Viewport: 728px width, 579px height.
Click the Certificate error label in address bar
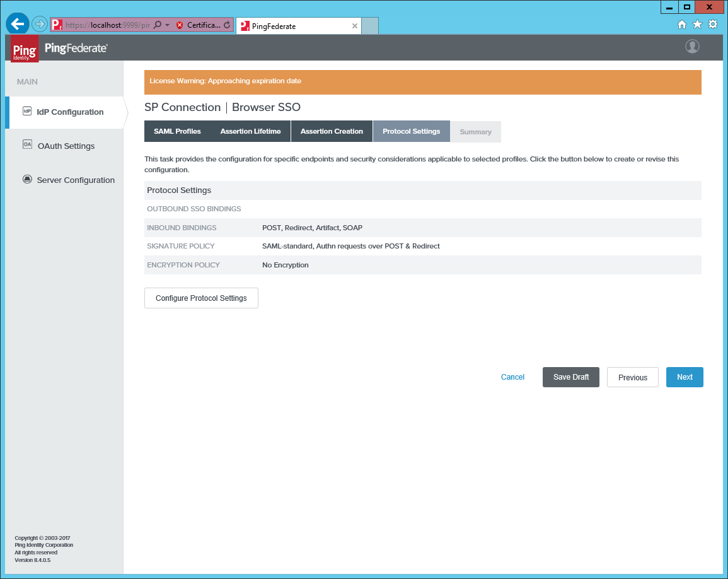(x=204, y=25)
